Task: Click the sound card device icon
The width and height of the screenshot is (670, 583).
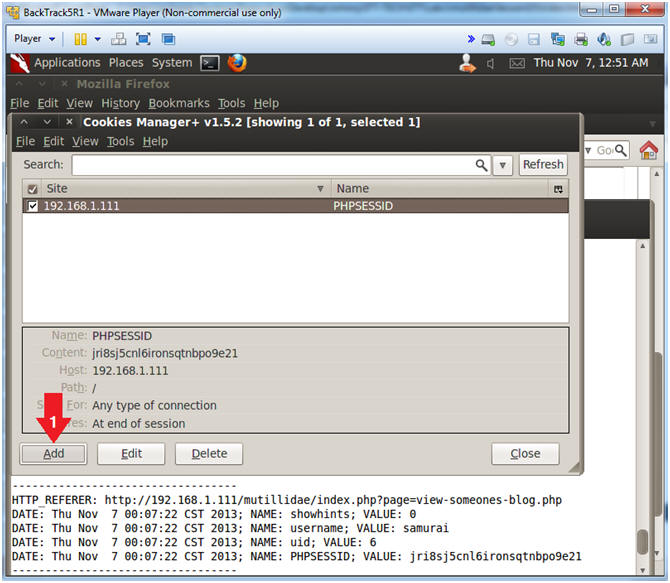Action: pyautogui.click(x=604, y=40)
